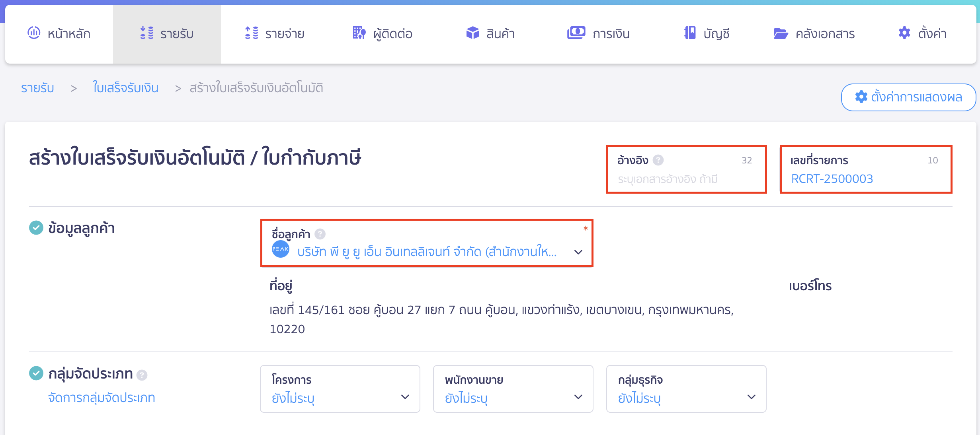The width and height of the screenshot is (980, 435).
Task: Click the รายจ่าย up-down list icon
Action: (252, 33)
